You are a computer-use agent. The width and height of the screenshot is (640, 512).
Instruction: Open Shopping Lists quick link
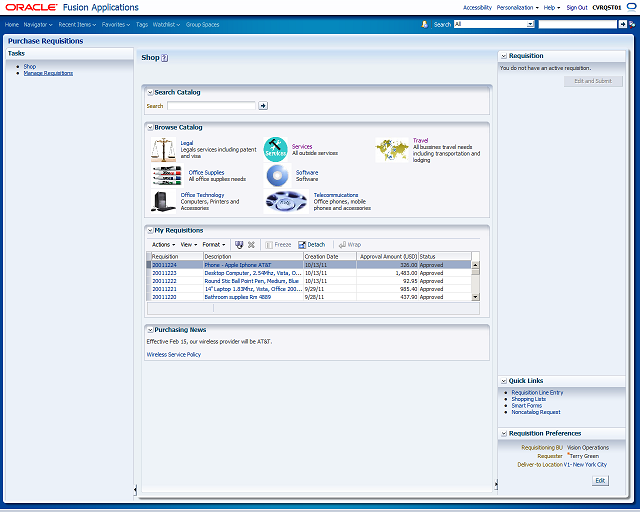coord(529,399)
